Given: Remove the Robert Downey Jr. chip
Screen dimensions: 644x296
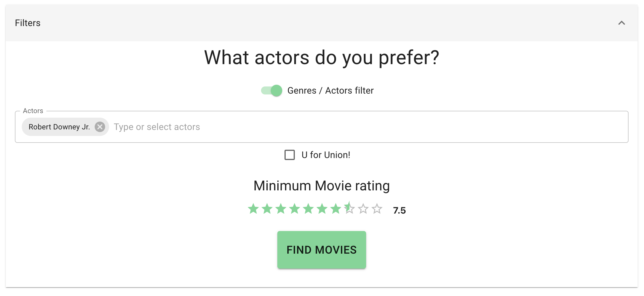Looking at the screenshot, I should [x=100, y=127].
